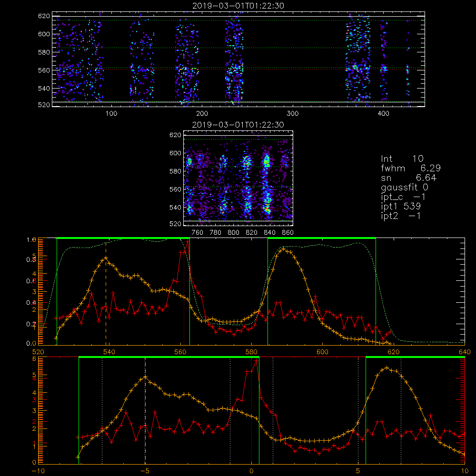This screenshot has width=476, height=476.
Task: Select the 'ipt_c -1' parameter line
Action: (x=403, y=197)
